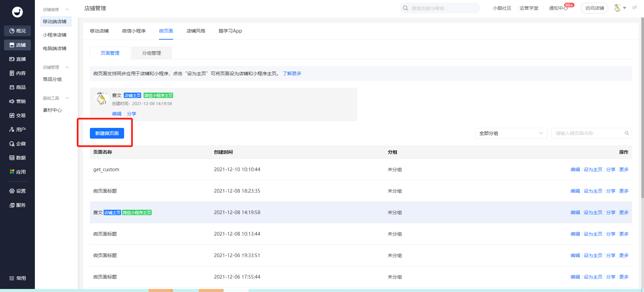The height and width of the screenshot is (292, 644).
Task: Click the Xiaoe-tech logo icon
Action: pos(17,12)
